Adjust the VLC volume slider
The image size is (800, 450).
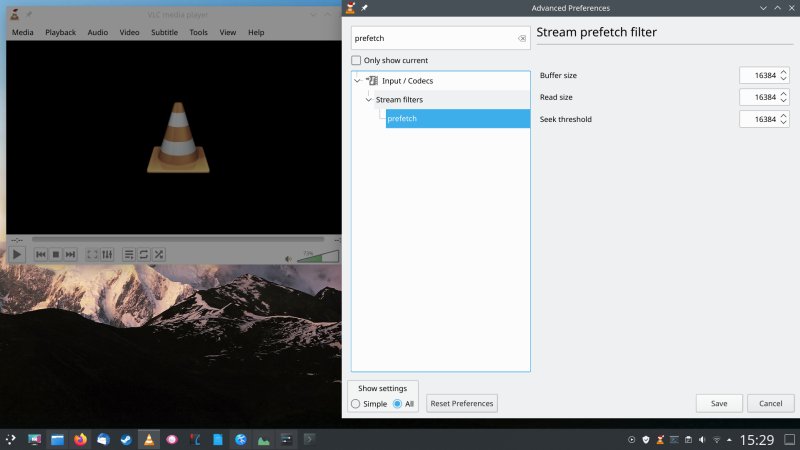pos(318,257)
